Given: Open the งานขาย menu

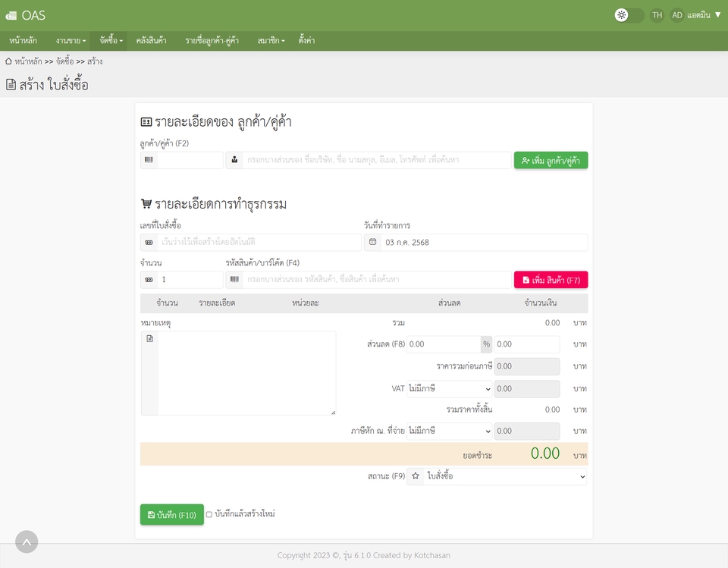Looking at the screenshot, I should click(68, 40).
